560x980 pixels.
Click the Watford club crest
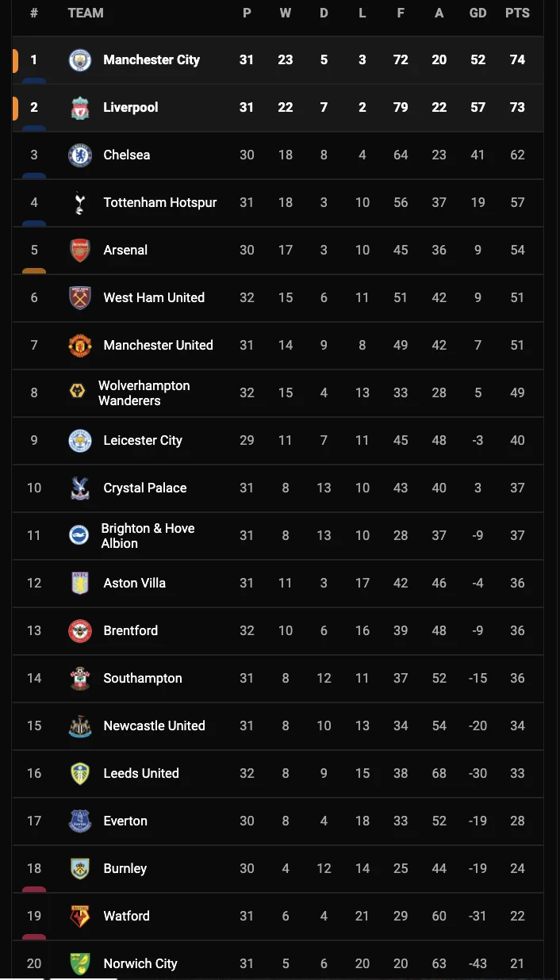click(x=80, y=917)
